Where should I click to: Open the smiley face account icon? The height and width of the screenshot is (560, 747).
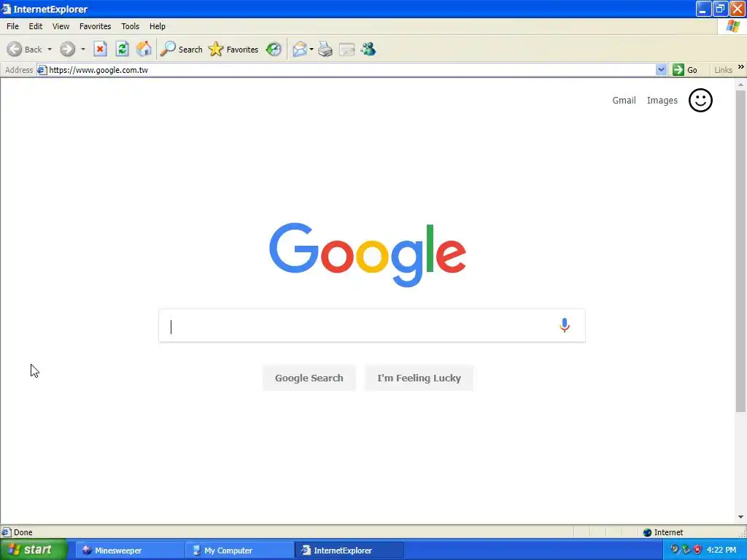click(x=700, y=101)
